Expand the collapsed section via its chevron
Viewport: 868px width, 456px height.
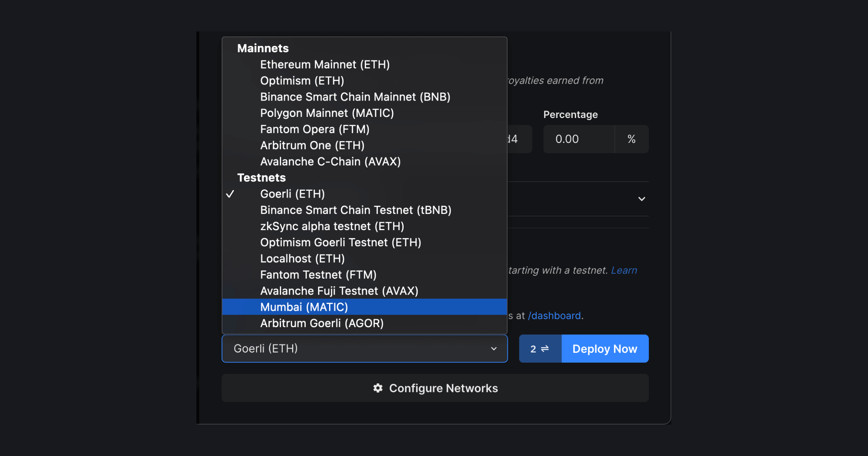pos(642,199)
